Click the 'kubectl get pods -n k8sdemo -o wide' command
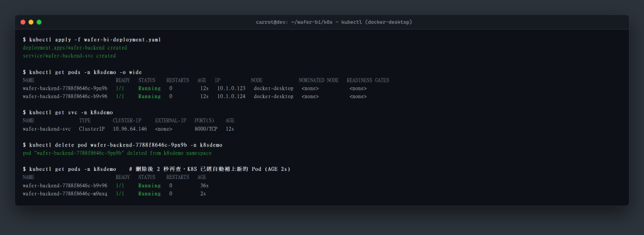This screenshot has height=235, width=644. (x=82, y=72)
